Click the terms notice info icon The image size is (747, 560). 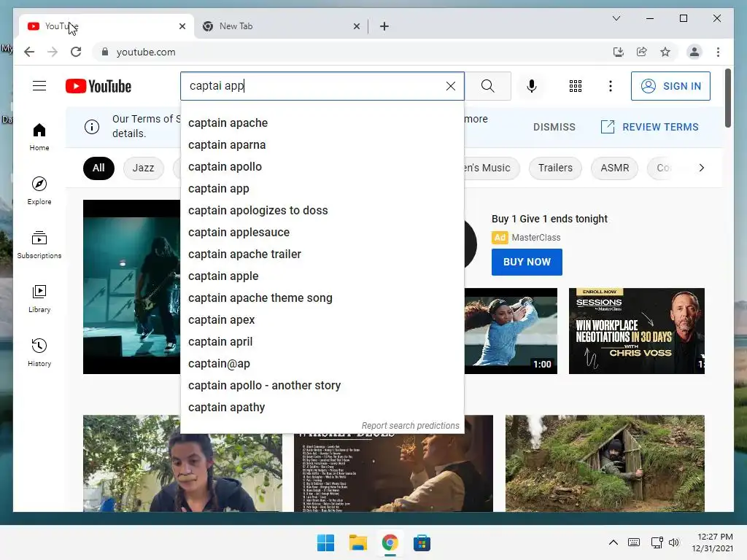(x=92, y=127)
